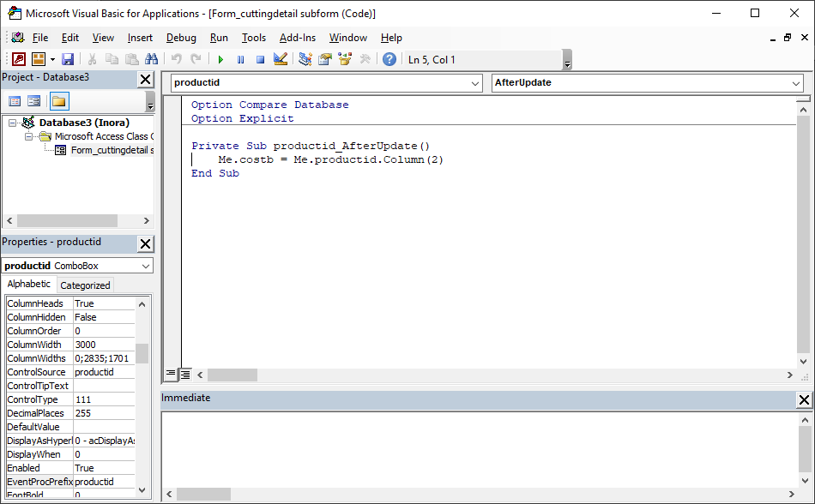
Task: Click the blue Help question mark icon
Action: coord(389,59)
